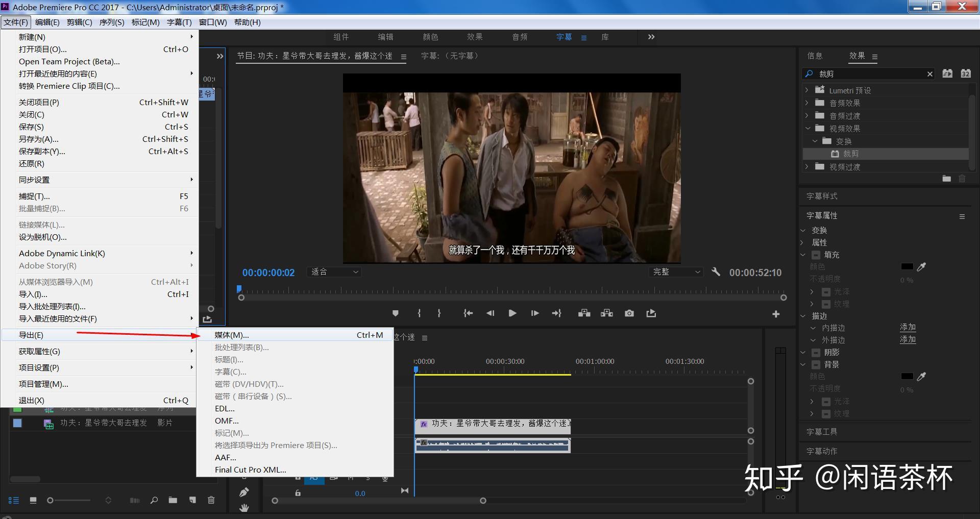
Task: Filter effects by 32-bit color icon
Action: pos(966,73)
